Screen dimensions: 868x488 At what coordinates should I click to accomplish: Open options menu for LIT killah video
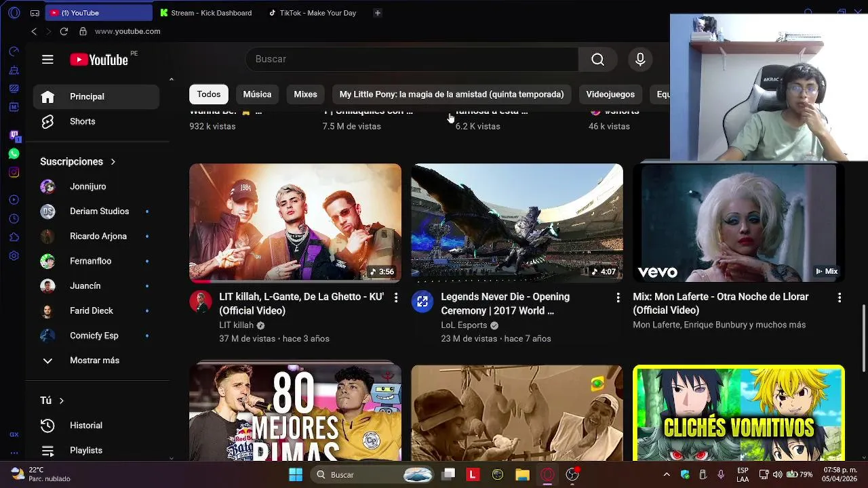396,298
